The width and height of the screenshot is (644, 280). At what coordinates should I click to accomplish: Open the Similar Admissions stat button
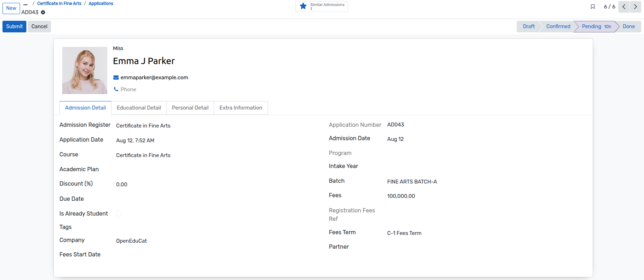point(322,6)
